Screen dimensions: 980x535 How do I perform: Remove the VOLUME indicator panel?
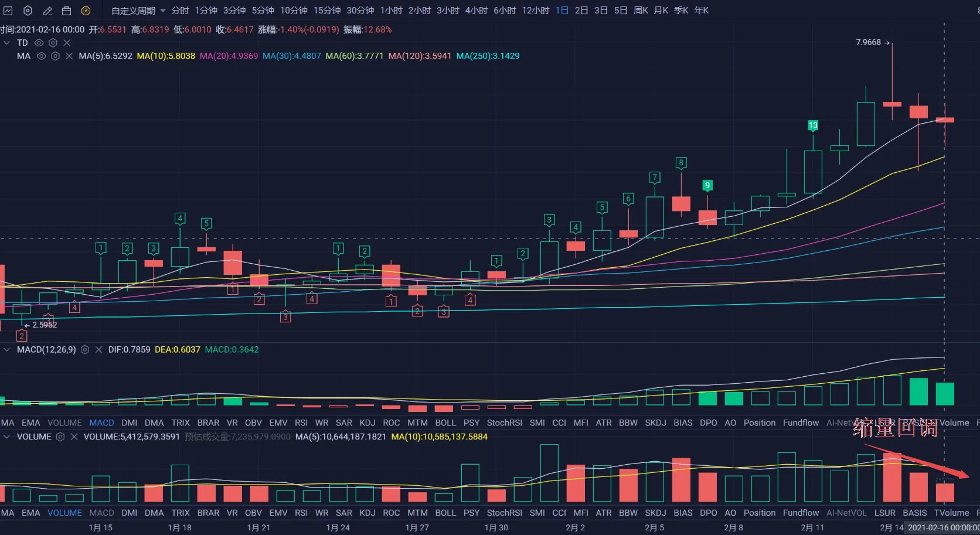pyautogui.click(x=74, y=437)
